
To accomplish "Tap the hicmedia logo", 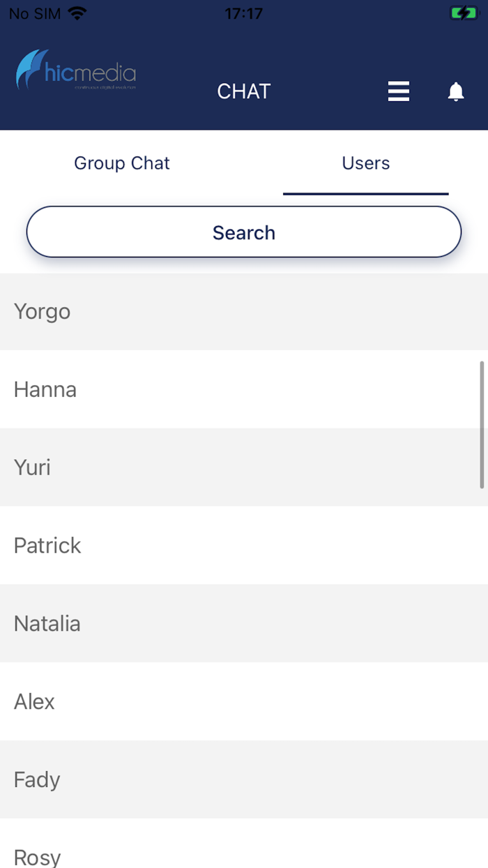I will click(76, 70).
